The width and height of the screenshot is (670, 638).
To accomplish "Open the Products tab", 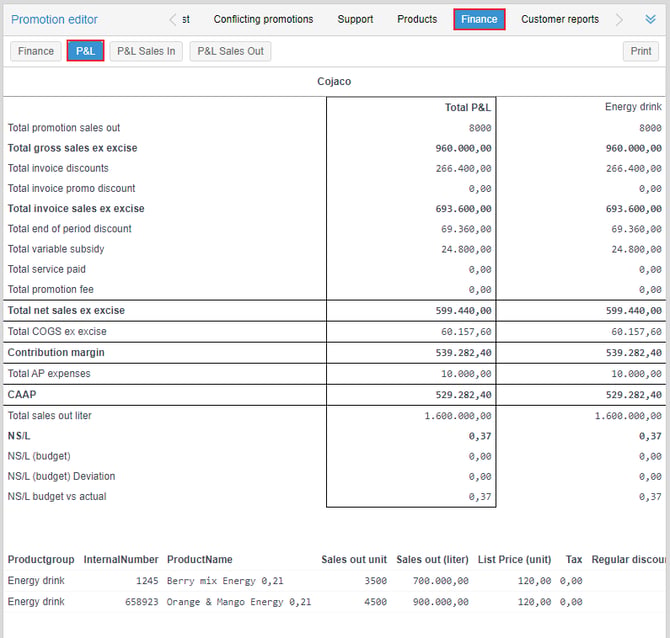I will 417,19.
